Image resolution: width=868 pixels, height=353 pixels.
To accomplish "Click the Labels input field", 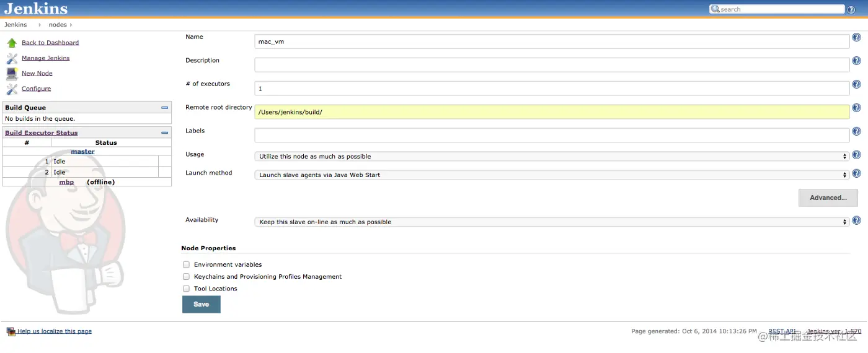I will tap(552, 135).
